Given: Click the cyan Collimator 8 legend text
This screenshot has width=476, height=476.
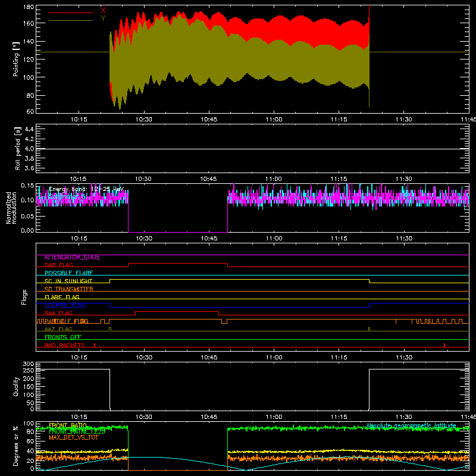Looking at the screenshot, I should [x=67, y=197].
